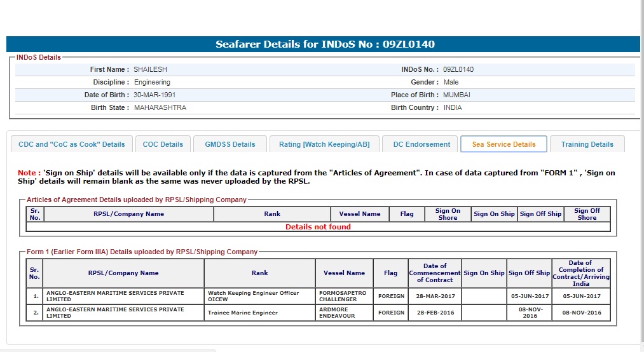Select the ARDMORE ENDEAVOUR vessel cell
644x352 pixels.
coord(343,313)
